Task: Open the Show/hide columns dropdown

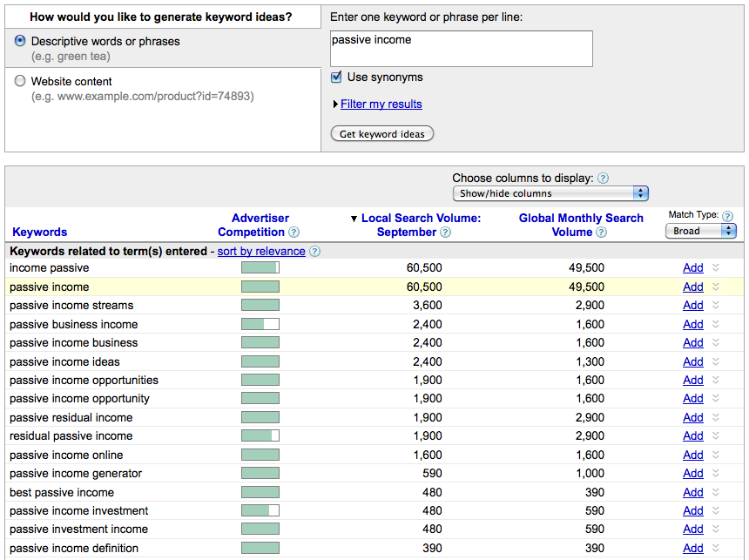Action: [x=550, y=193]
